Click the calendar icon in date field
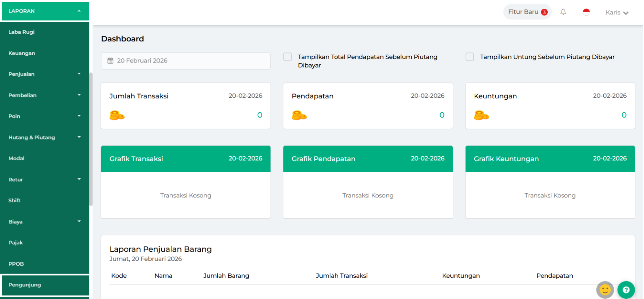Image resolution: width=644 pixels, height=299 pixels. (x=110, y=61)
